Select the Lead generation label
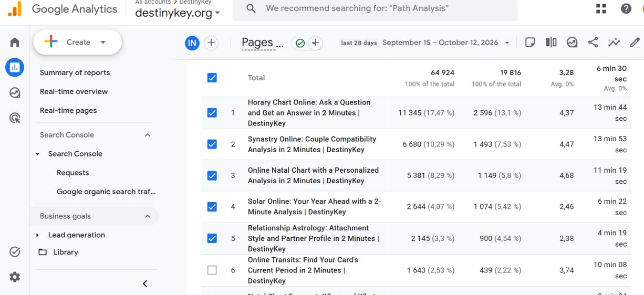The height and width of the screenshot is (295, 644). [x=77, y=235]
